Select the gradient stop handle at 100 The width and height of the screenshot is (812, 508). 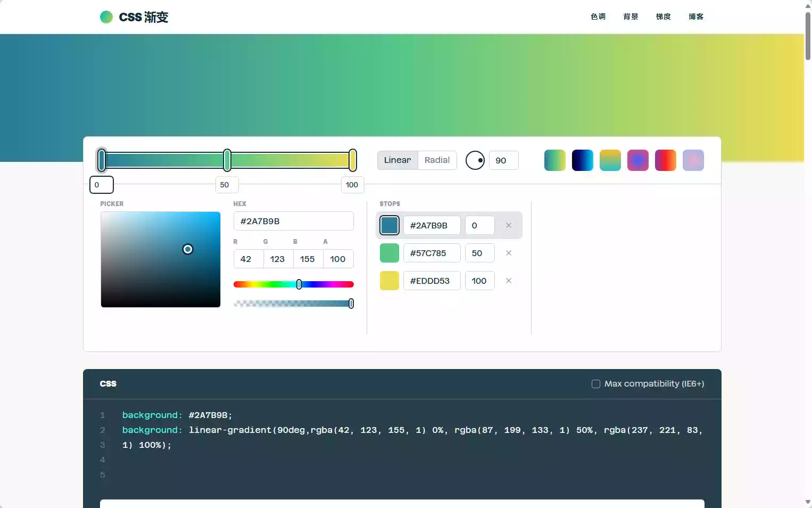tap(353, 160)
